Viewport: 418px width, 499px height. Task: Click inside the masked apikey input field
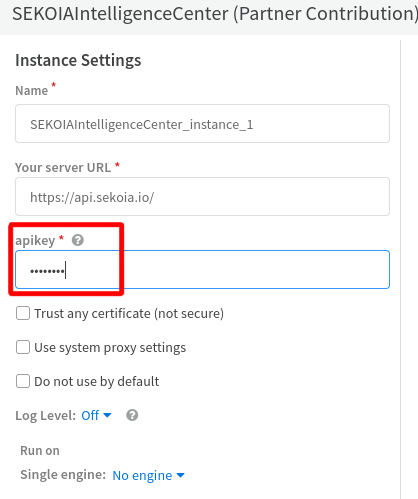pyautogui.click(x=202, y=269)
